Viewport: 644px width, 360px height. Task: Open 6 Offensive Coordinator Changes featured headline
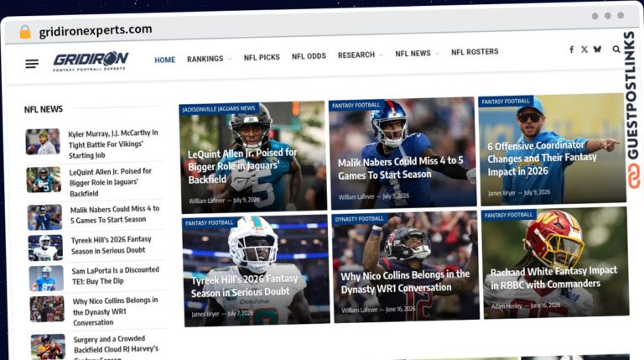[x=543, y=159]
